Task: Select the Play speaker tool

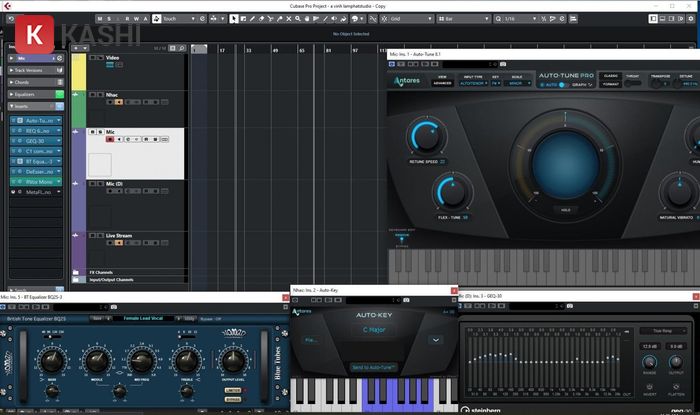Action: tap(334, 19)
